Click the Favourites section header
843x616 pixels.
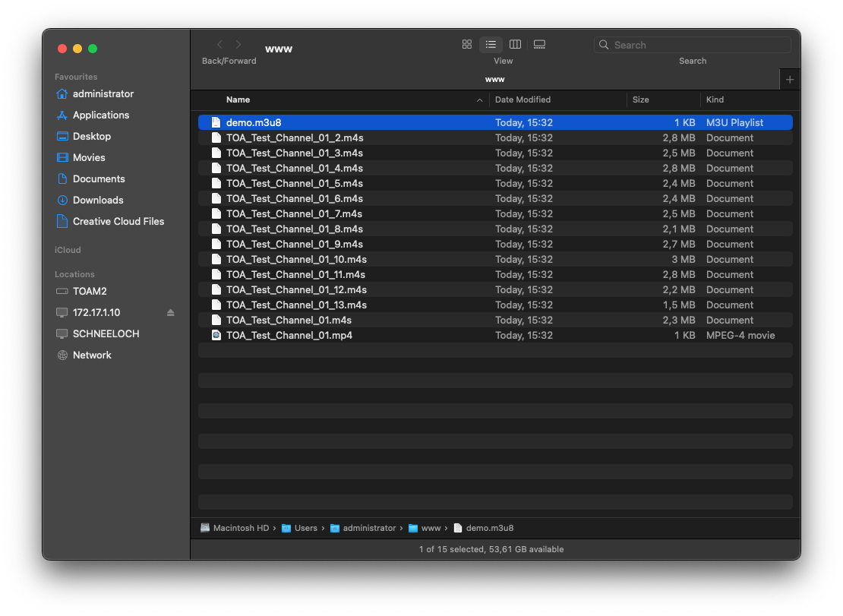(76, 77)
